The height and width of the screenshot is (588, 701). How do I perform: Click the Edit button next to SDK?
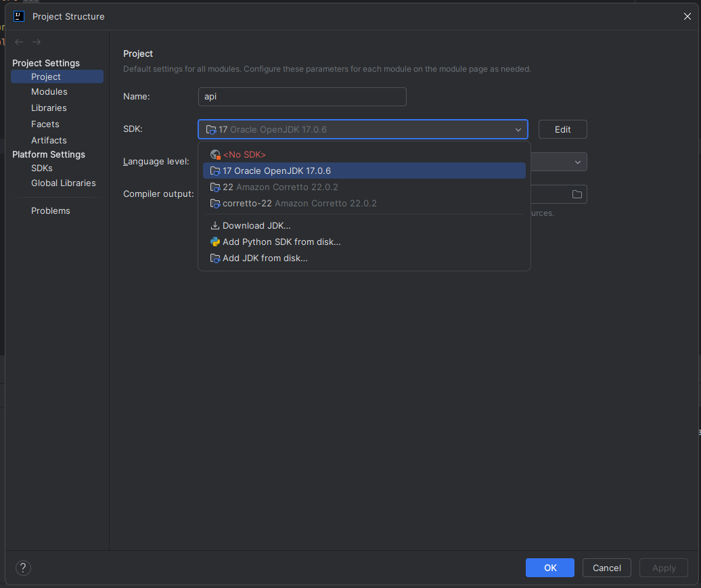pos(562,130)
